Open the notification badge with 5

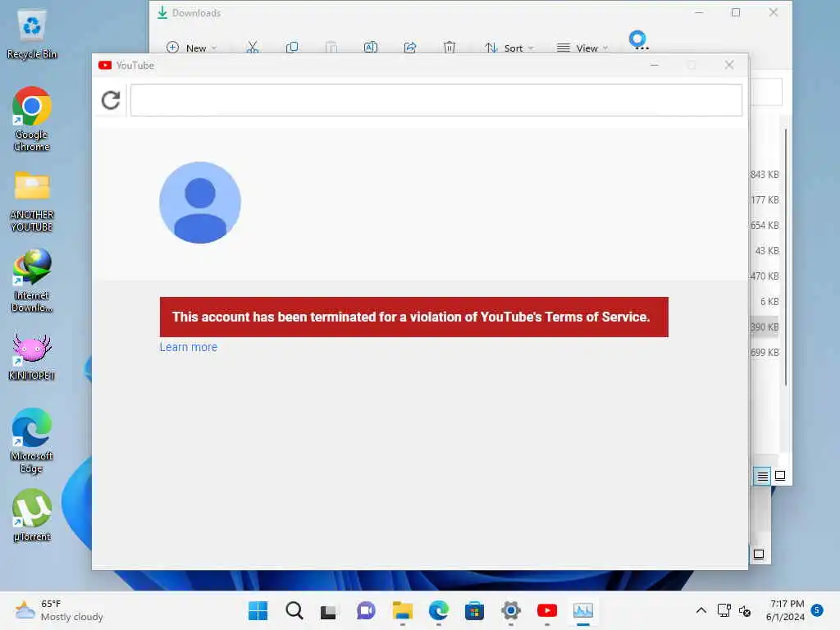[817, 609]
